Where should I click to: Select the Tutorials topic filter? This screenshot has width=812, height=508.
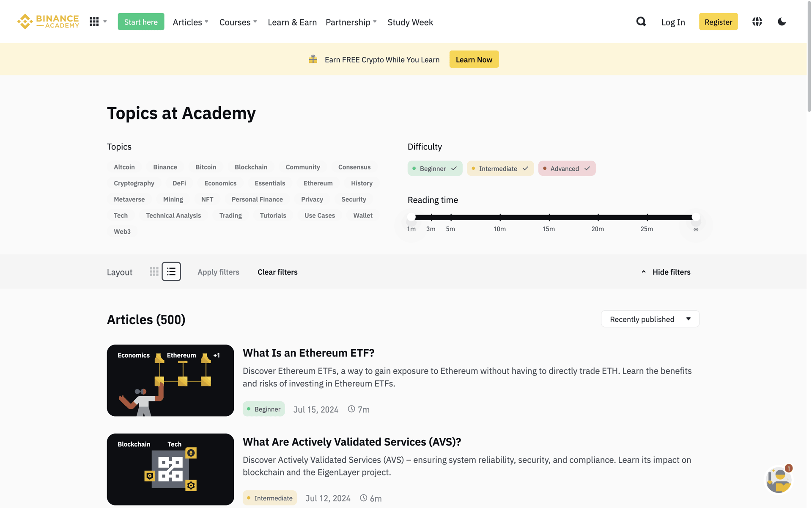(273, 215)
